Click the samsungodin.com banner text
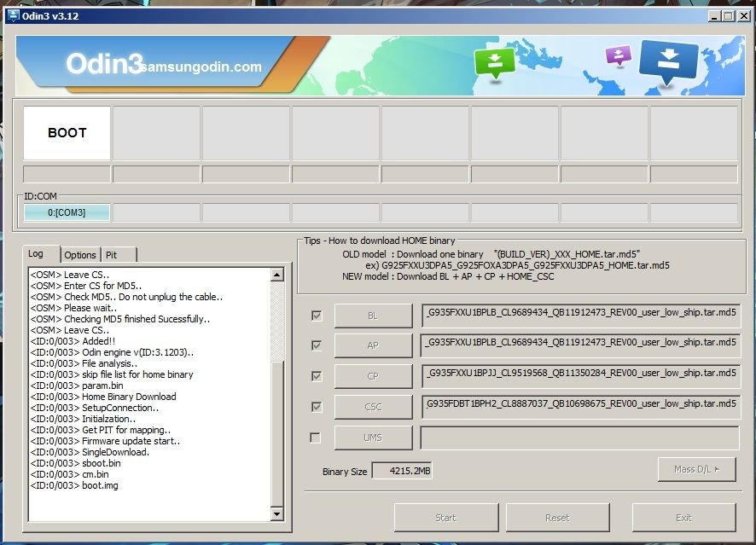Viewport: 756px width, 545px height. (x=202, y=67)
